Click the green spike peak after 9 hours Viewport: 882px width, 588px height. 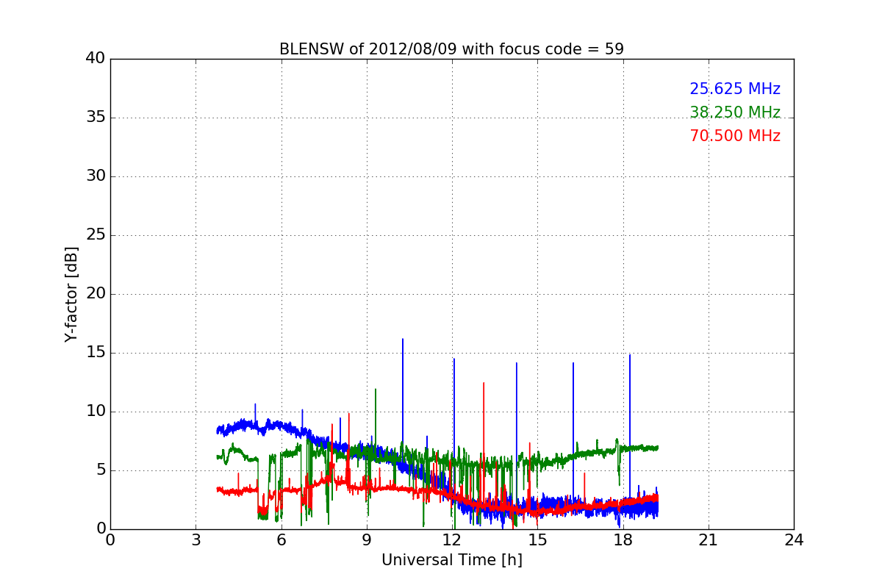[x=376, y=390]
